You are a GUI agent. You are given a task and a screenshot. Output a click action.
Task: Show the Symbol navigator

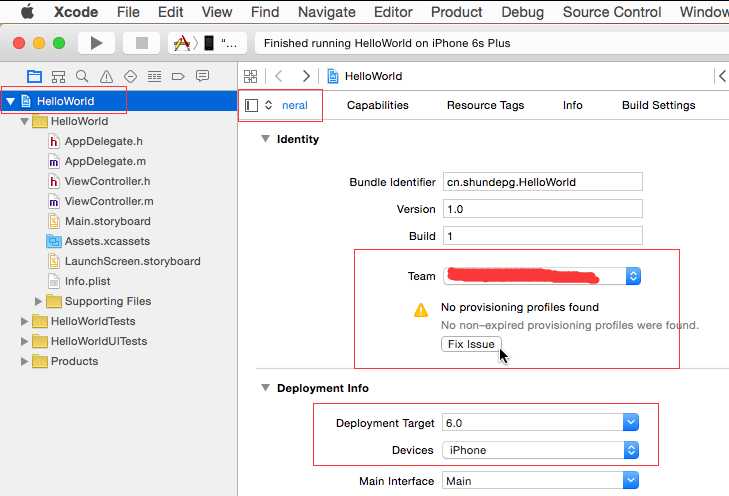58,76
